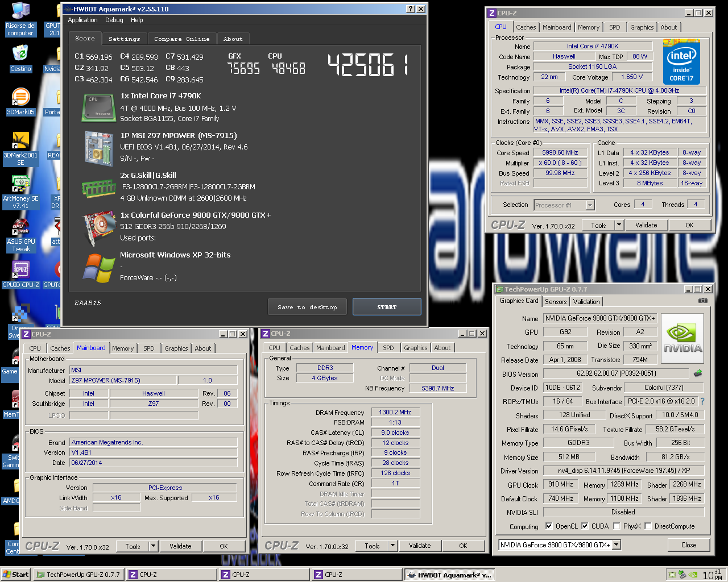Enable the OpenCL checkbox in GPU-Z
This screenshot has width=728, height=582.
[x=548, y=526]
